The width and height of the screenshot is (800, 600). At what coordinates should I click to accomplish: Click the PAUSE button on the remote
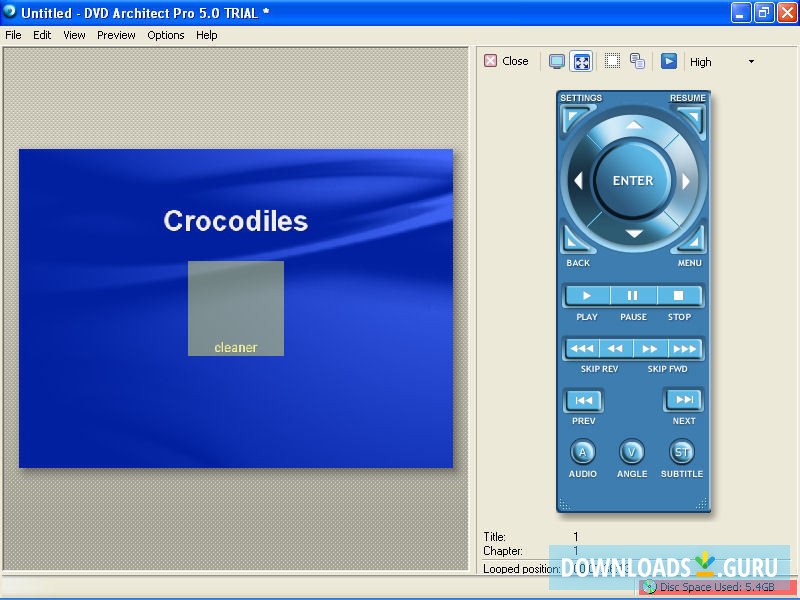pos(633,296)
